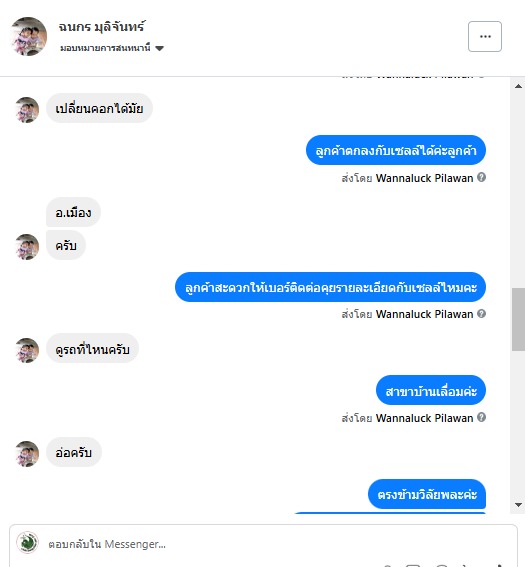Open ฉนกร มุลิจันทร์ profile name link

(x=102, y=27)
